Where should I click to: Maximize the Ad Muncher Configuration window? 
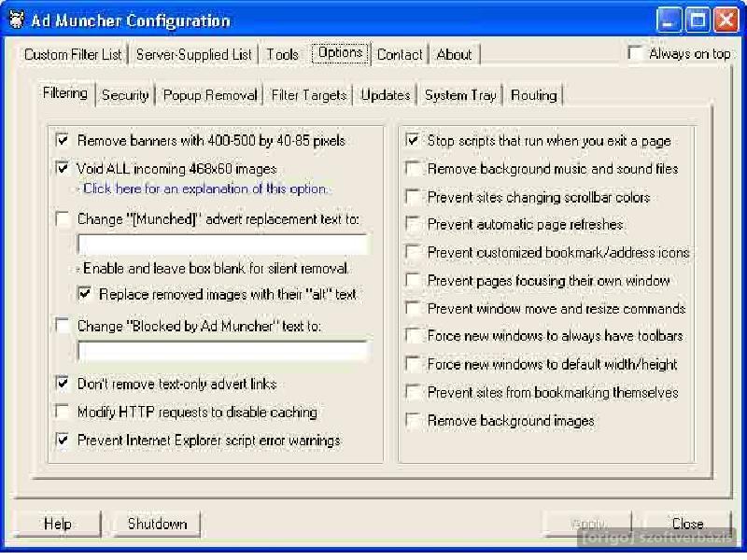[698, 21]
